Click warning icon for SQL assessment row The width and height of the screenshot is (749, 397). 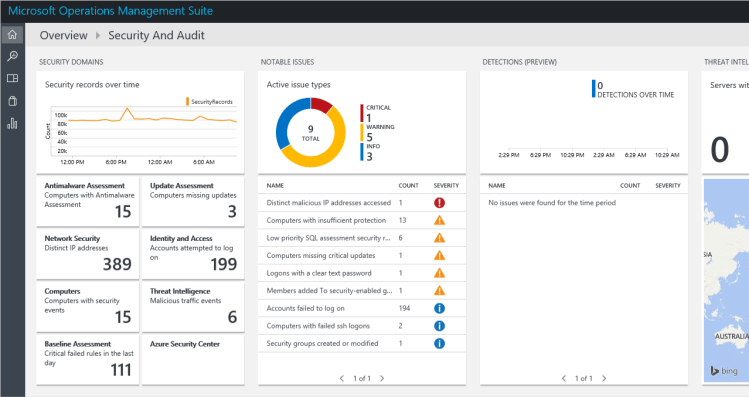(x=439, y=238)
